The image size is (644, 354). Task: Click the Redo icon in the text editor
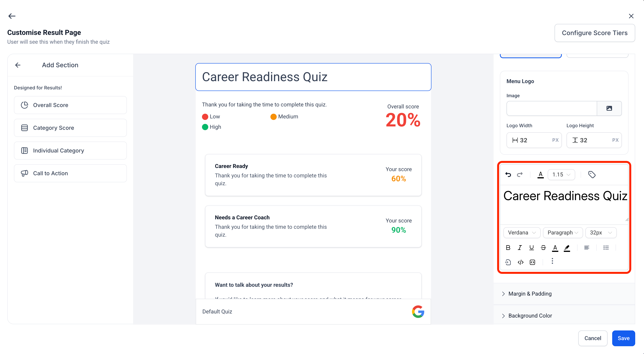[x=520, y=174]
